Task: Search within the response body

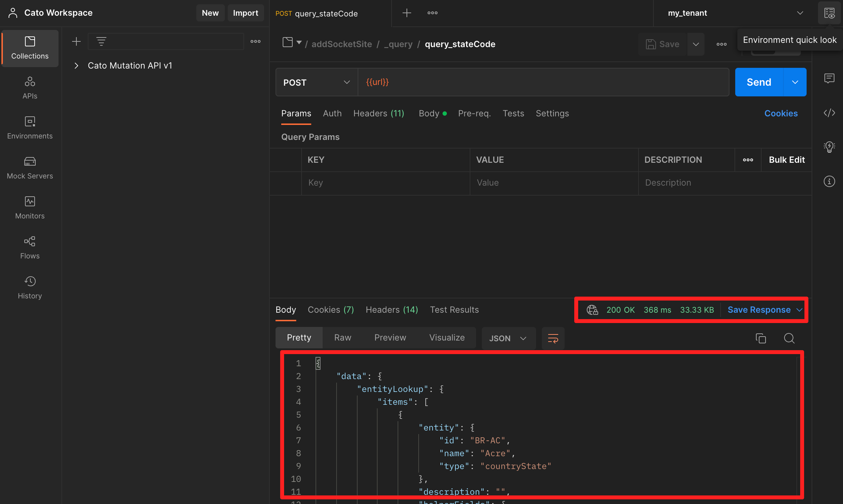Action: [x=789, y=338]
